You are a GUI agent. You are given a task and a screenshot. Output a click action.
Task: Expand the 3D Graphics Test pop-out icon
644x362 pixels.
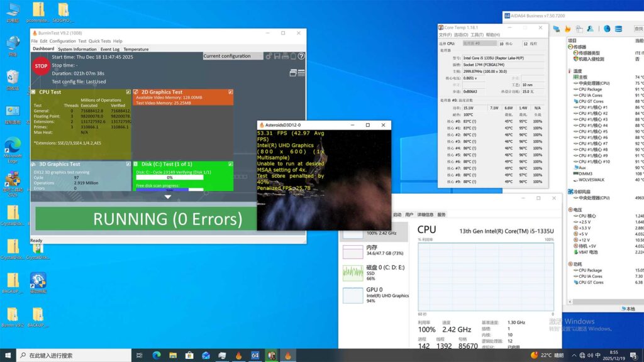128,164
